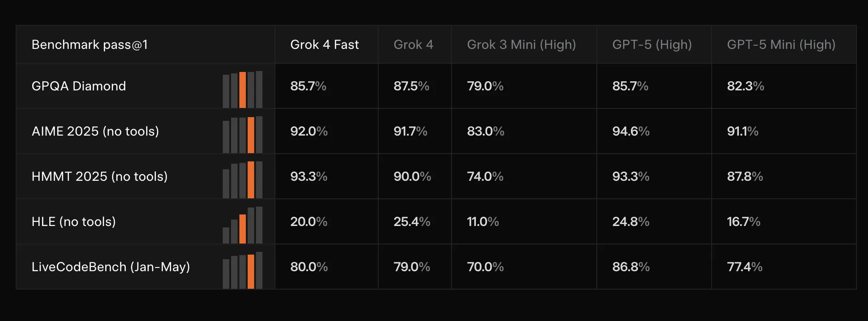Image resolution: width=868 pixels, height=321 pixels.
Task: Switch to the Grok 3 Mini (High) column
Action: 521,45
